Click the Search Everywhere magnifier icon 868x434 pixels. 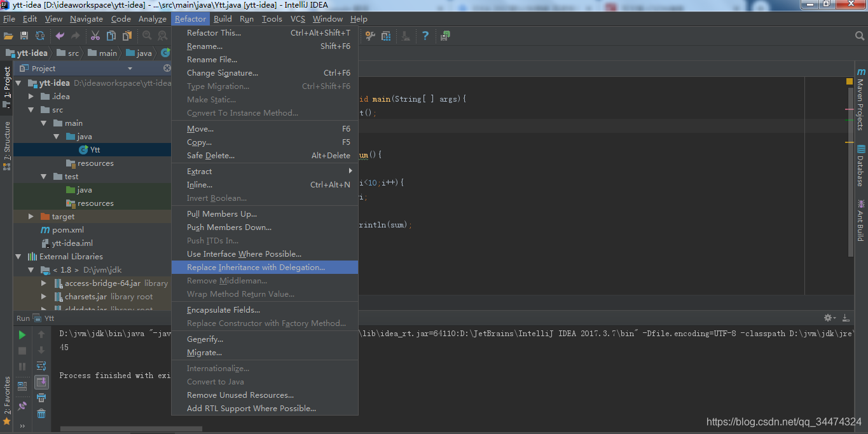pos(860,36)
